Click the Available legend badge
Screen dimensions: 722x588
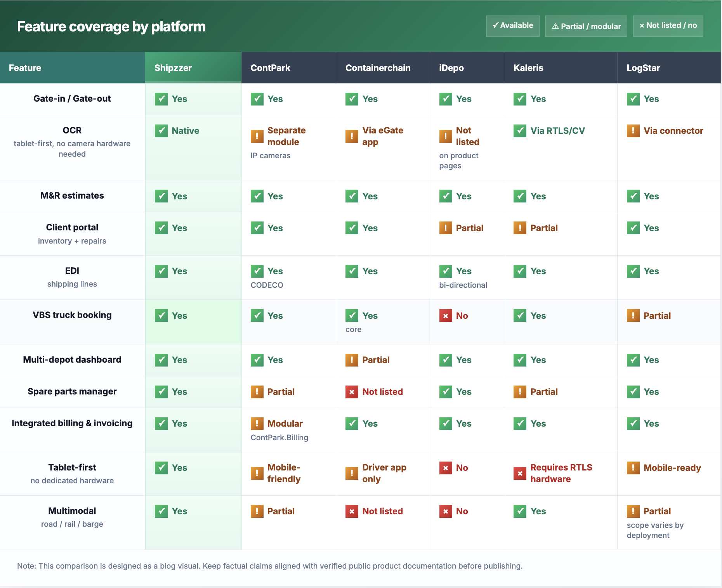(513, 26)
